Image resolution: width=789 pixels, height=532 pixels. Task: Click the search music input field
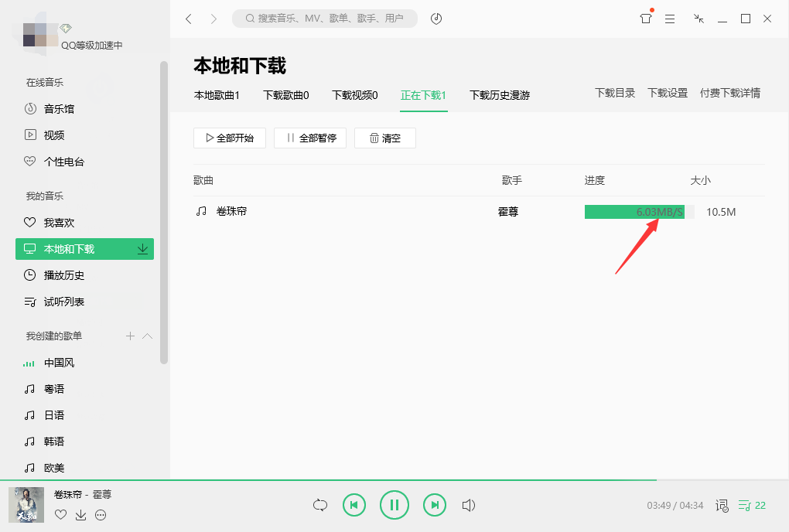pyautogui.click(x=325, y=19)
